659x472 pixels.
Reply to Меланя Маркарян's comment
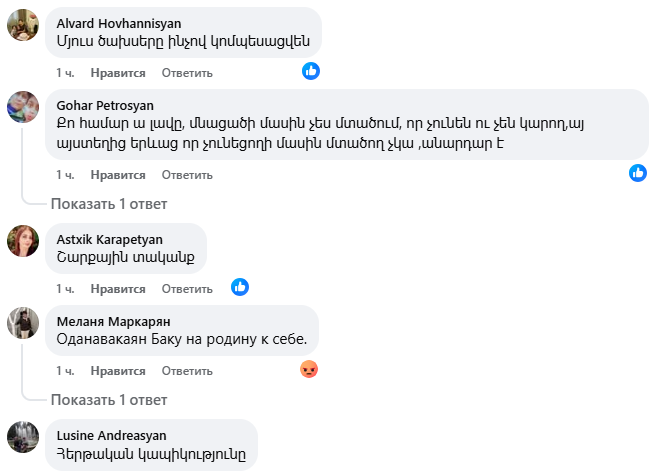pos(187,371)
